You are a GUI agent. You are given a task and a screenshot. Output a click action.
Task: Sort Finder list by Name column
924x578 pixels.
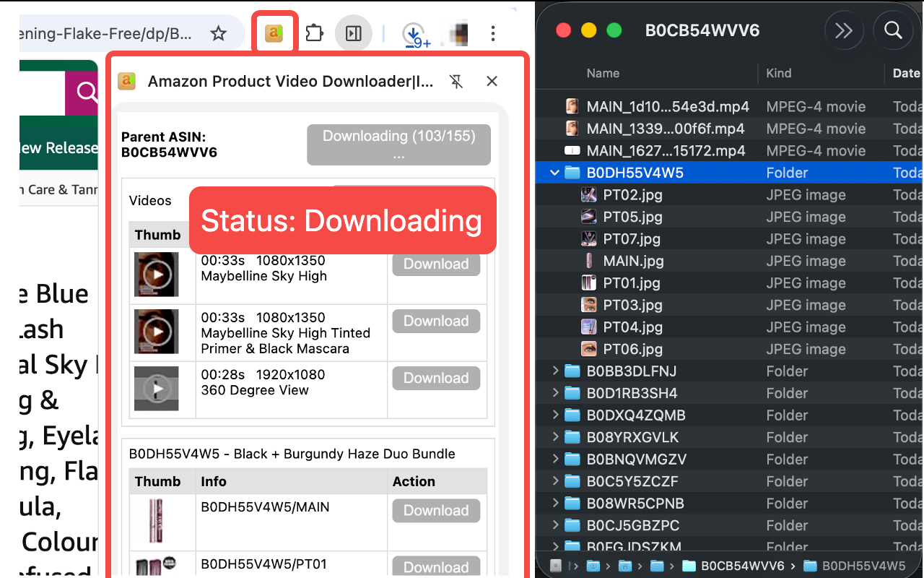pyautogui.click(x=603, y=73)
